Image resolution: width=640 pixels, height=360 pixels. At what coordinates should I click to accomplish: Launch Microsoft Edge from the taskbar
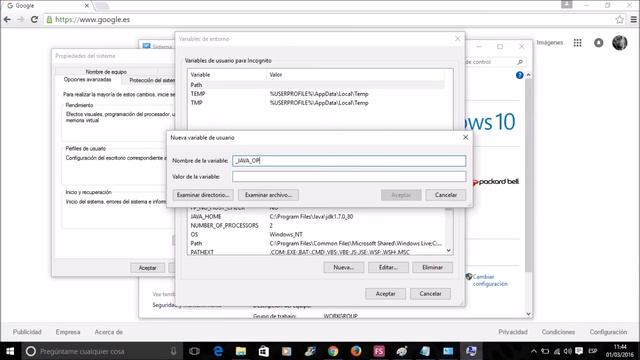218,351
